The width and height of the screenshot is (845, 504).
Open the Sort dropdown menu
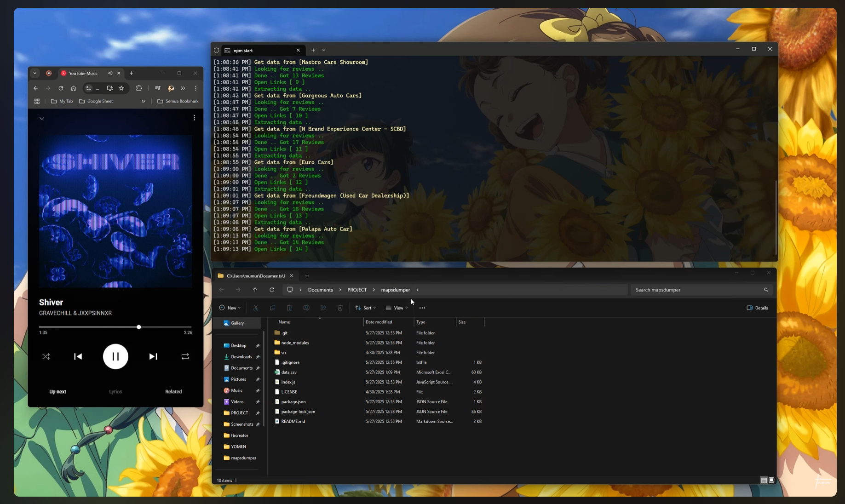tap(366, 308)
